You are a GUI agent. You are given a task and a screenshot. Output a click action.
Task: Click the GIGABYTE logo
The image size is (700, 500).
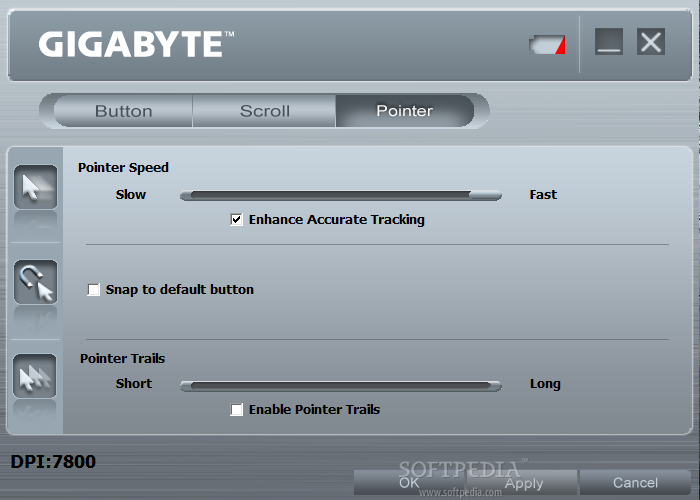pyautogui.click(x=136, y=44)
